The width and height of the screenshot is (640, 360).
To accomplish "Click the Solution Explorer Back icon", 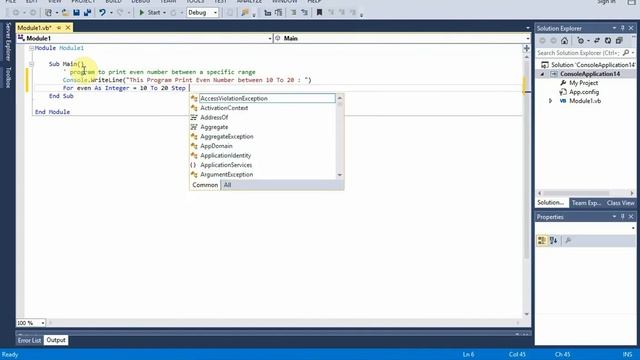I will (x=542, y=40).
